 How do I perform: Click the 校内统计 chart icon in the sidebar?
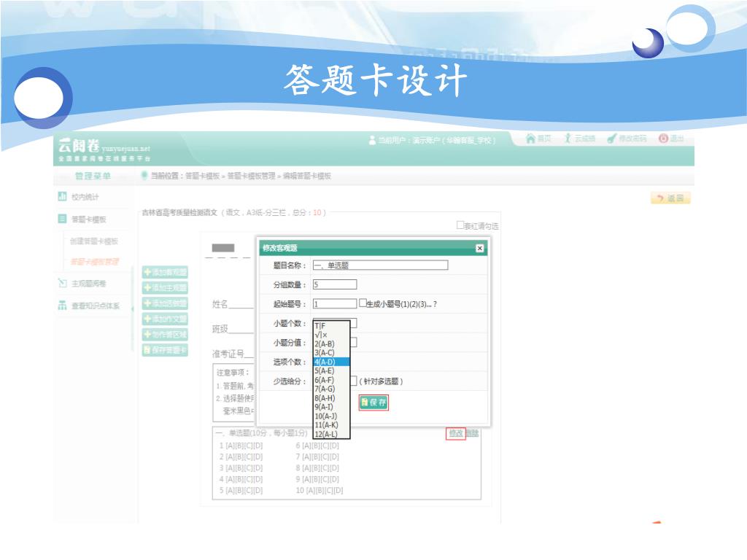coord(62,196)
